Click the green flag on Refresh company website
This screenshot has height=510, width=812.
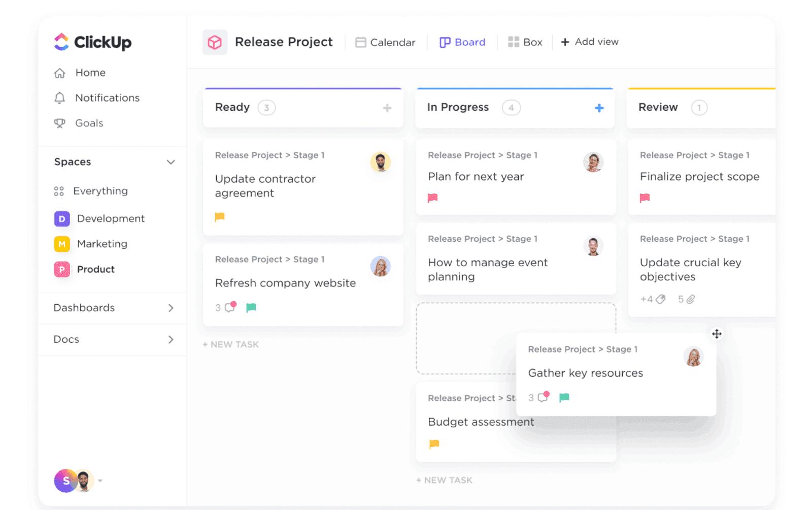251,307
